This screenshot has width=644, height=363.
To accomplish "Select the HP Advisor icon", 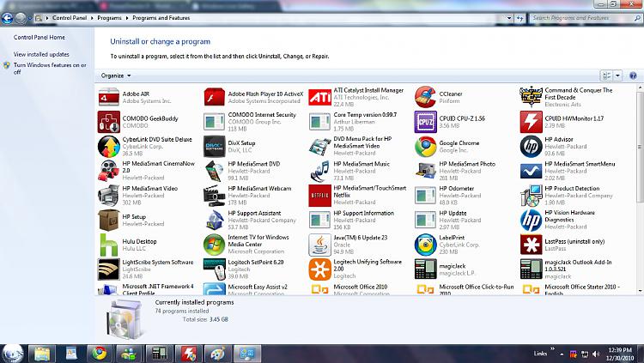I will (531, 147).
